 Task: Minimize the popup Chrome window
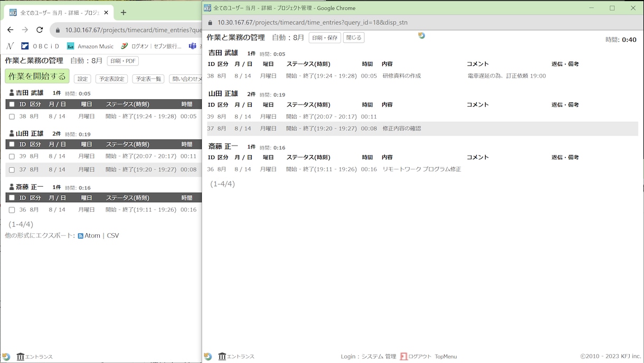click(x=591, y=8)
